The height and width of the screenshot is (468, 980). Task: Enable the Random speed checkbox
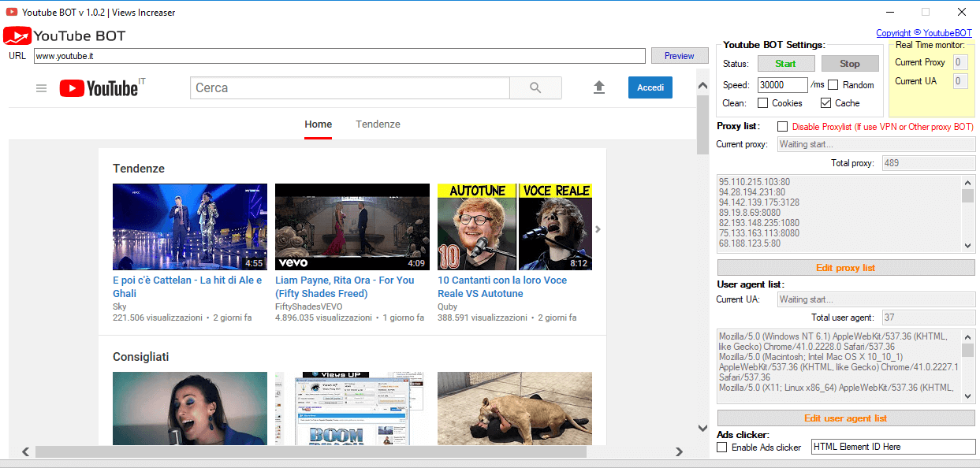click(x=833, y=84)
